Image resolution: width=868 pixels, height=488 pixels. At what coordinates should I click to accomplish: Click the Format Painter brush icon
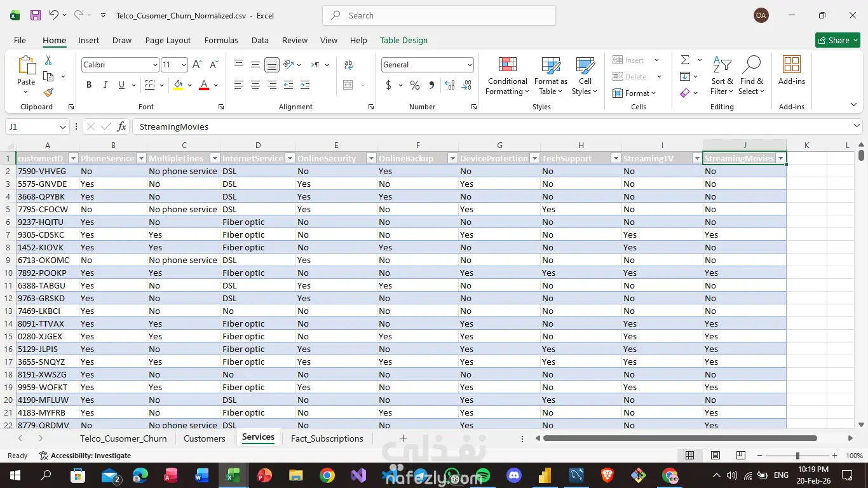coord(48,93)
